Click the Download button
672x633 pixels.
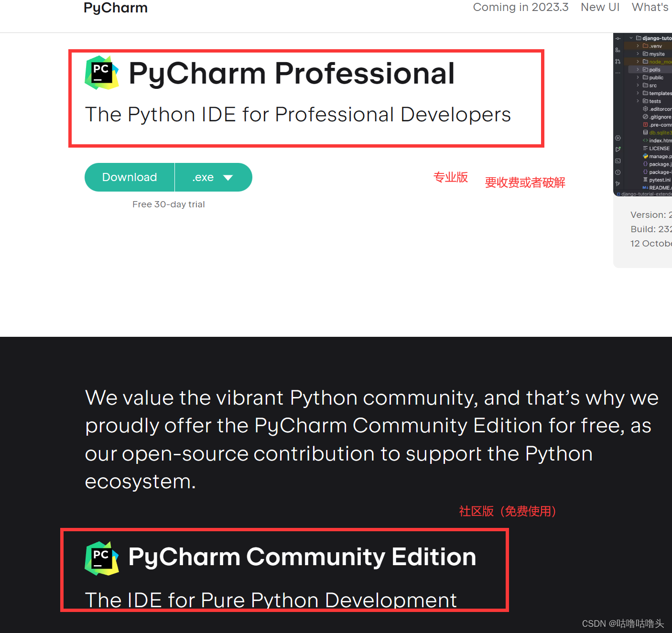point(130,177)
